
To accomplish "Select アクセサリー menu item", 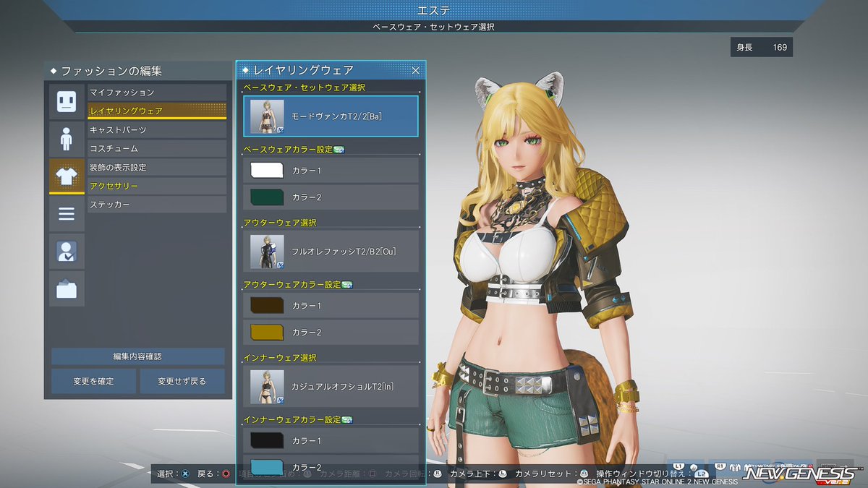I will pos(157,186).
